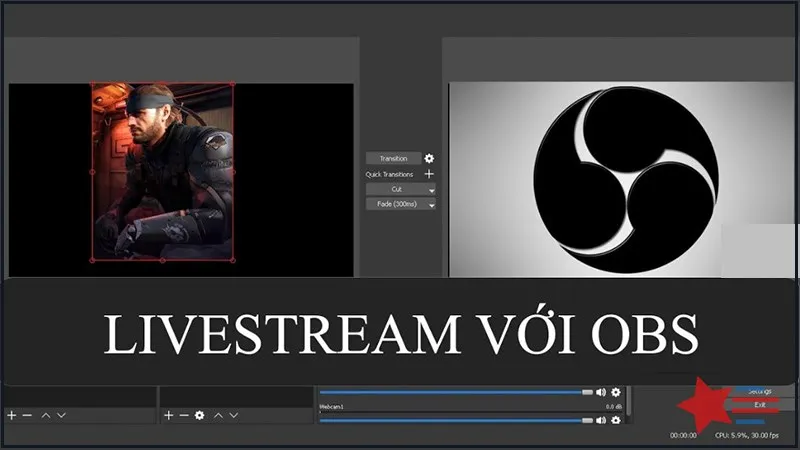This screenshot has height=450, width=800.
Task: Click the 0.0 dB level readout
Action: pos(614,407)
